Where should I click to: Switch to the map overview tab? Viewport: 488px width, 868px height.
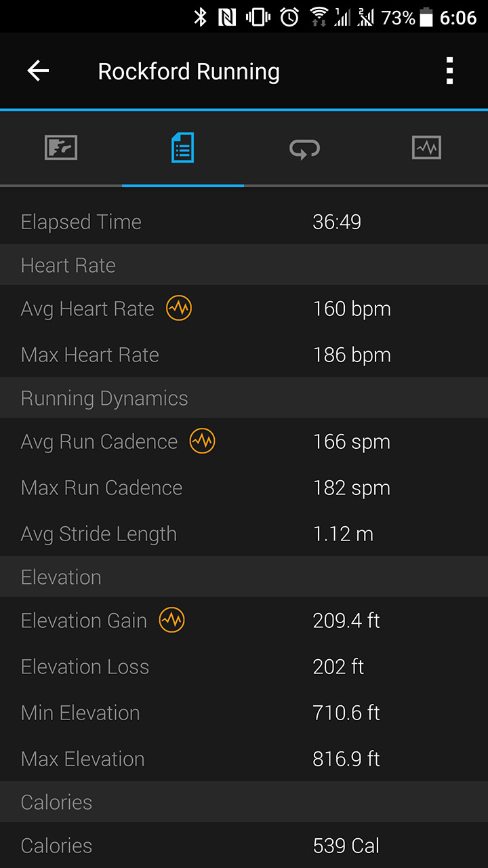click(x=61, y=148)
